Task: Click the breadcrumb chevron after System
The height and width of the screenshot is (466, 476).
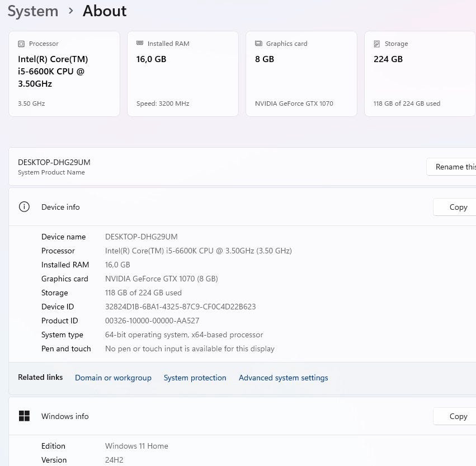Action: (x=70, y=11)
